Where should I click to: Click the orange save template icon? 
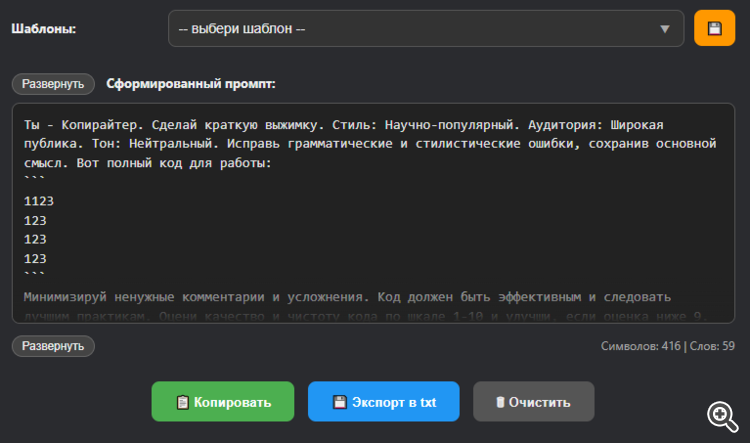(714, 28)
